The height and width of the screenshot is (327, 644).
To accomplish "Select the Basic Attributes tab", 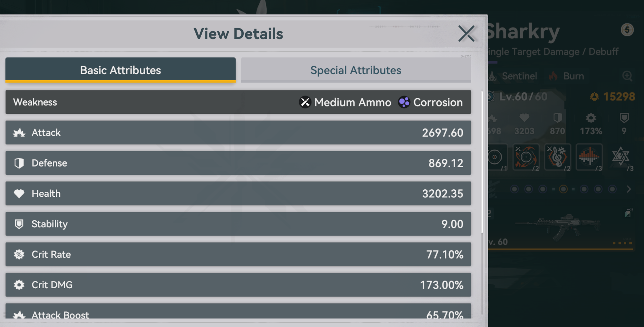I will point(120,70).
